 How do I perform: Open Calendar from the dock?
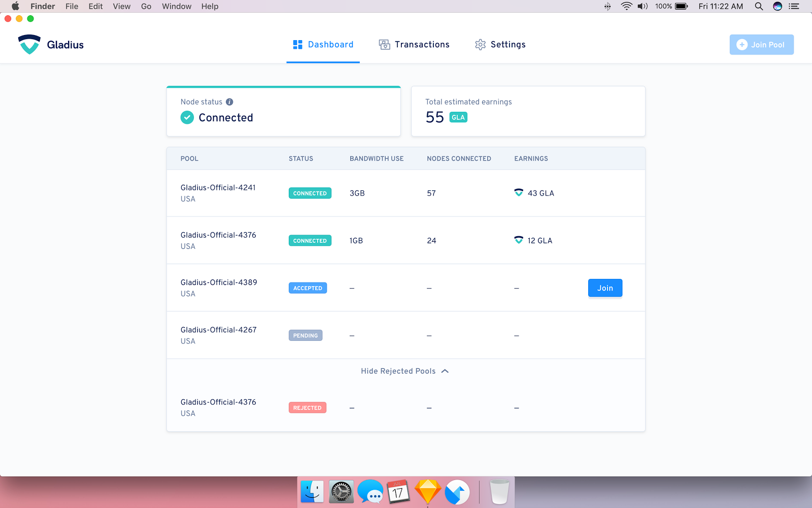[398, 492]
